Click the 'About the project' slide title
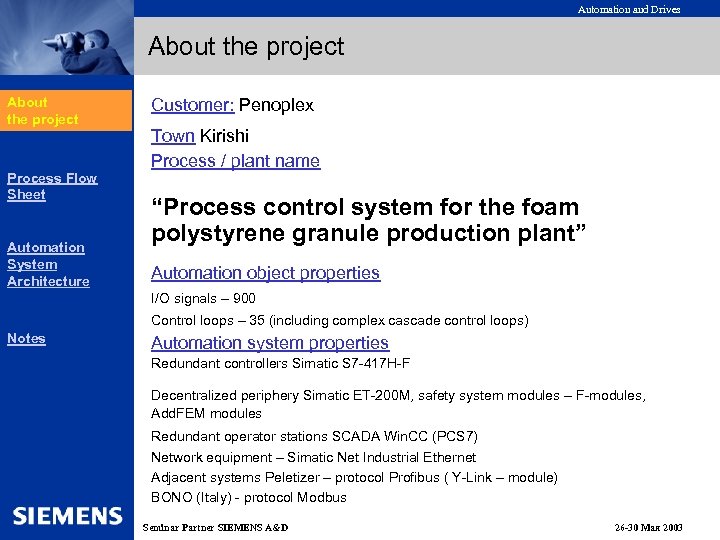 point(246,46)
